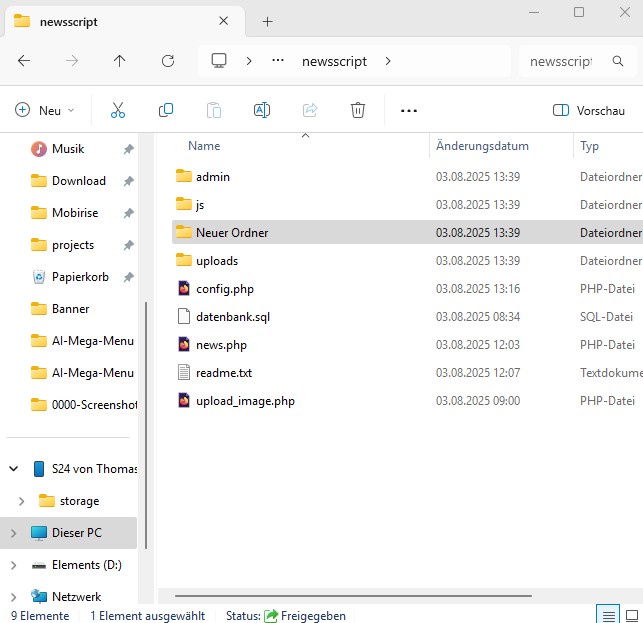Open the Neu dropdown menu
Screen dimensions: 643x623
46,110
